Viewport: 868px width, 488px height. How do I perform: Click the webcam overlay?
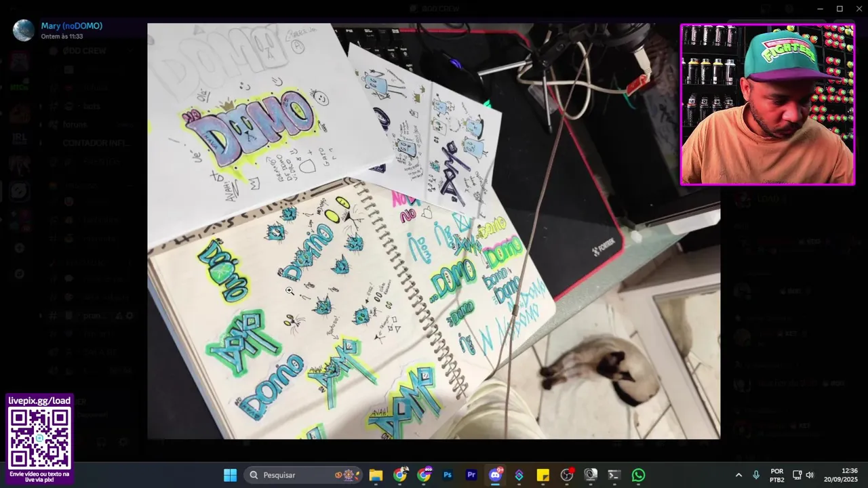768,104
